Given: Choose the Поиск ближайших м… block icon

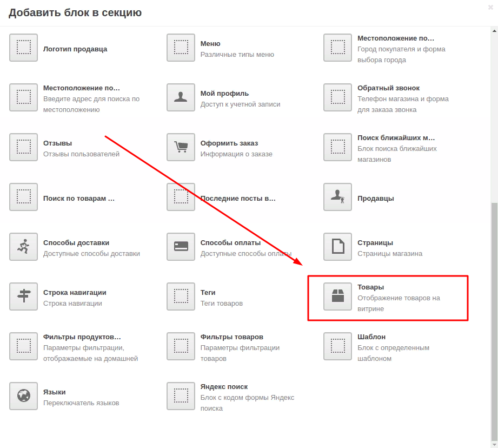Looking at the screenshot, I should click(337, 147).
